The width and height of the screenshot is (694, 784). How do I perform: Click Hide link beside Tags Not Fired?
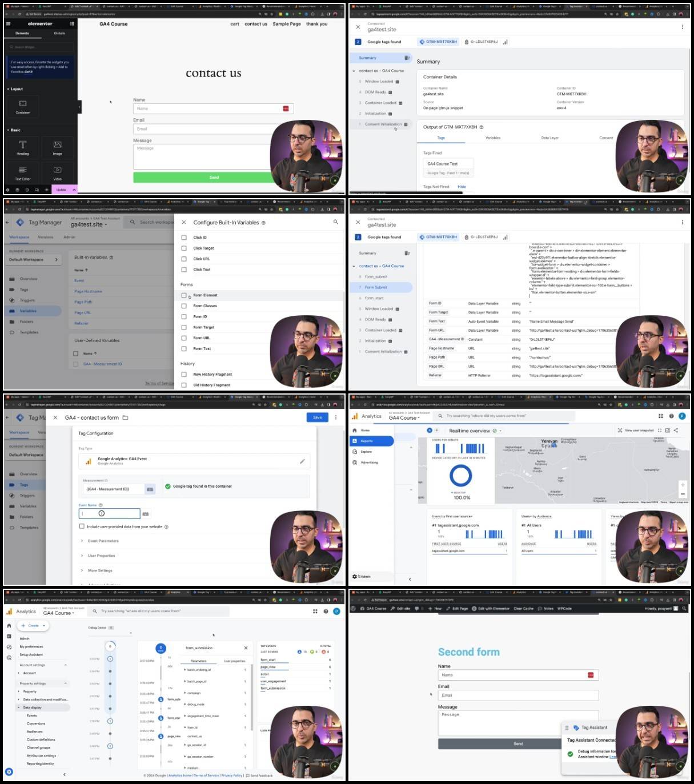click(x=462, y=187)
